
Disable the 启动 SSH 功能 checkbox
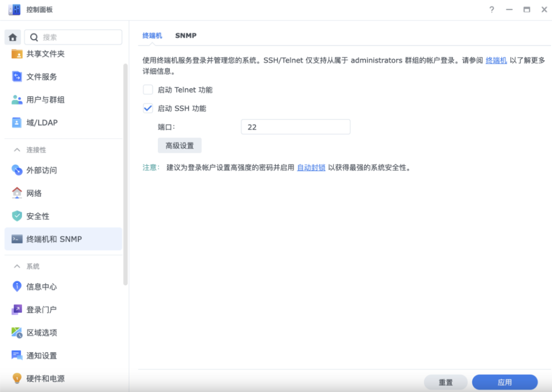point(148,108)
